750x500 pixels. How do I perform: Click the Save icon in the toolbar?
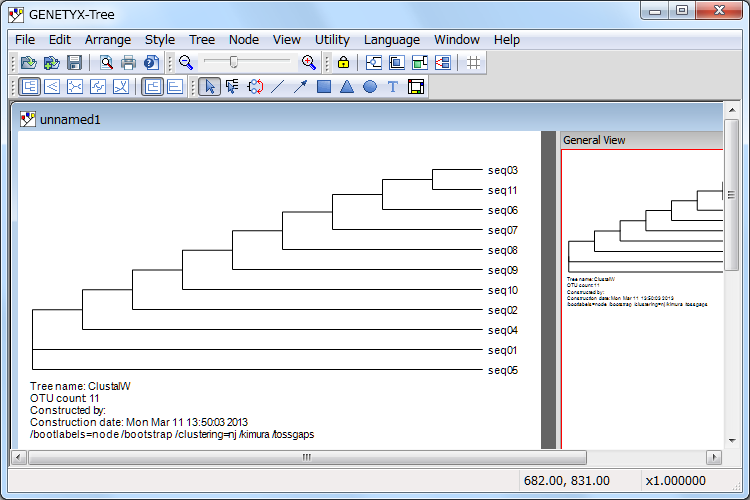click(74, 63)
